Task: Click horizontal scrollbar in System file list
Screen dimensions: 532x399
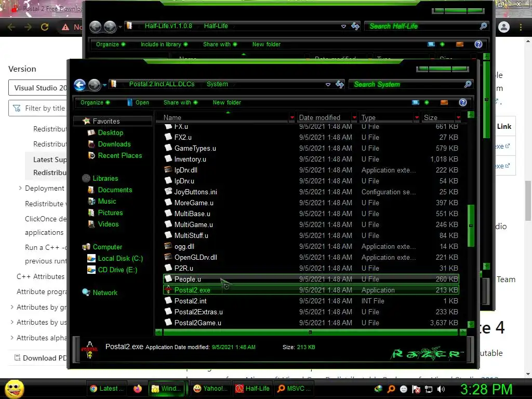Action: click(310, 332)
